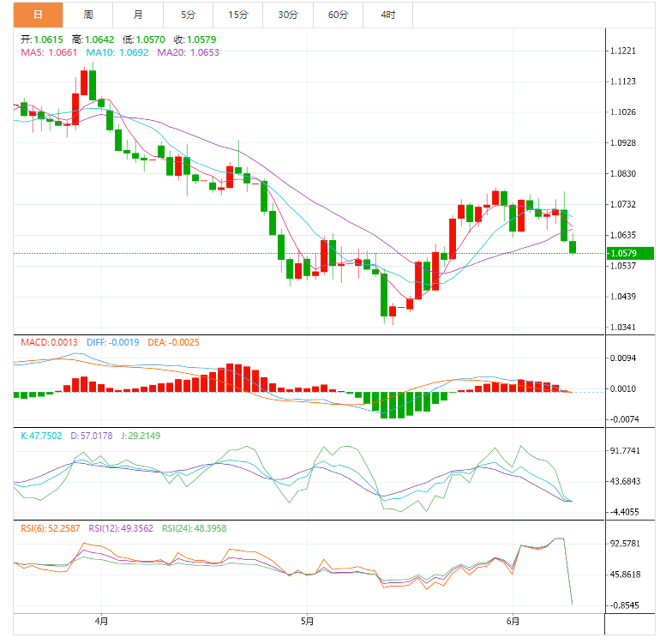Click the -4.4055 KDJ axis label
The image size is (666, 644).
pyautogui.click(x=624, y=512)
